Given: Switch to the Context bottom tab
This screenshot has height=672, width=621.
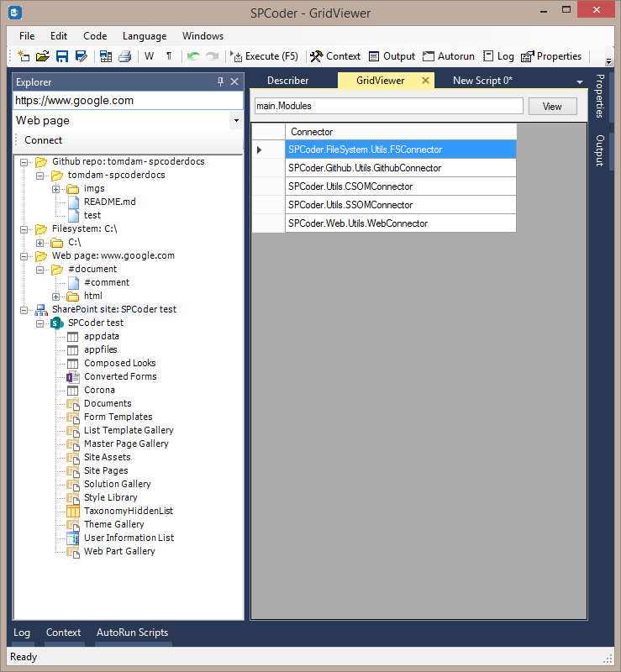Looking at the screenshot, I should [x=64, y=633].
